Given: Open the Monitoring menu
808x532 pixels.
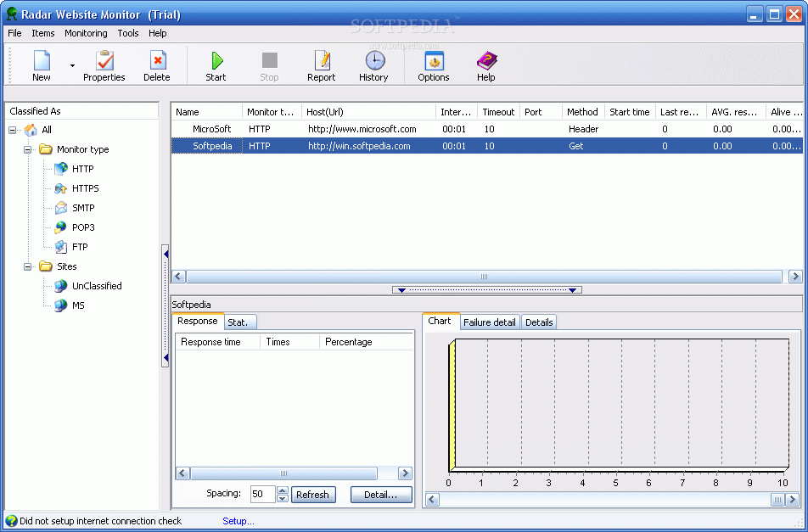Looking at the screenshot, I should click(86, 33).
